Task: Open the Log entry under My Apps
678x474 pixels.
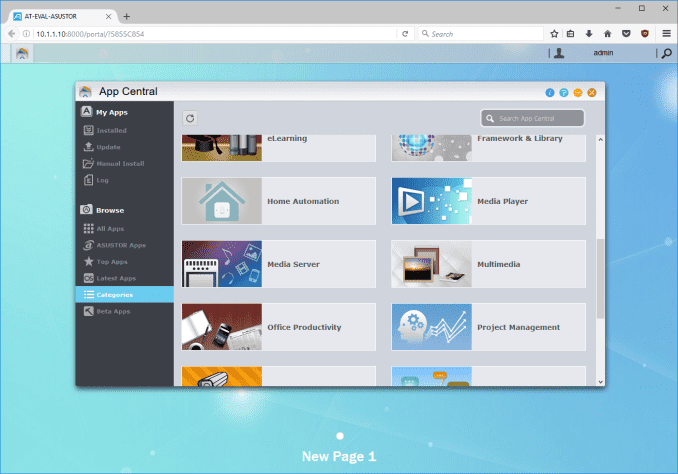Action: 102,180
